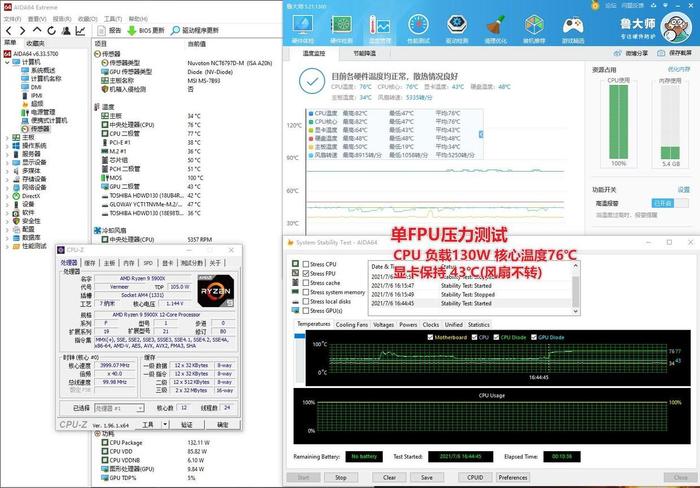This screenshot has height=488, width=700.
Task: Click CPUID button in Stability Test
Action: coord(475,477)
